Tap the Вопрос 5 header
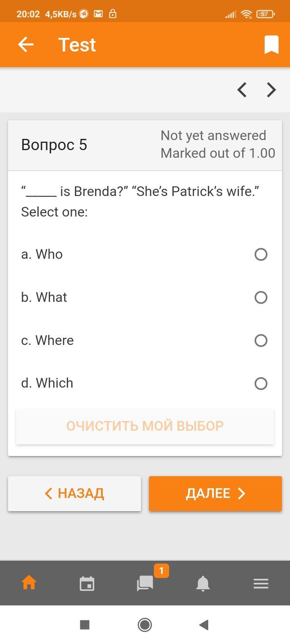Viewport: 290px width, 644px height. pyautogui.click(x=54, y=145)
